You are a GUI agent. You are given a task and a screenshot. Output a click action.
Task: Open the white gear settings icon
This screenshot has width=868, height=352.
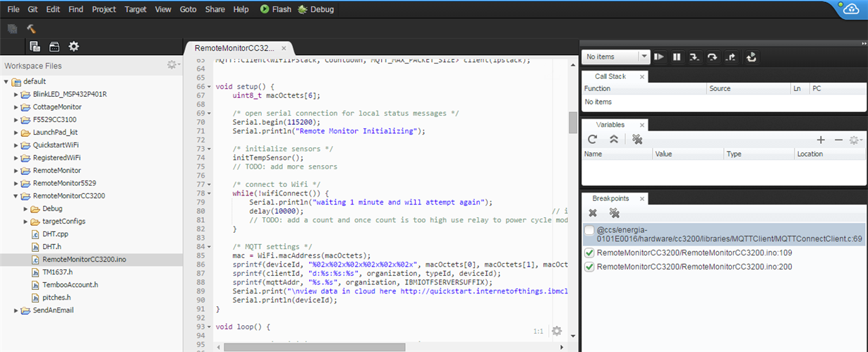tap(73, 47)
